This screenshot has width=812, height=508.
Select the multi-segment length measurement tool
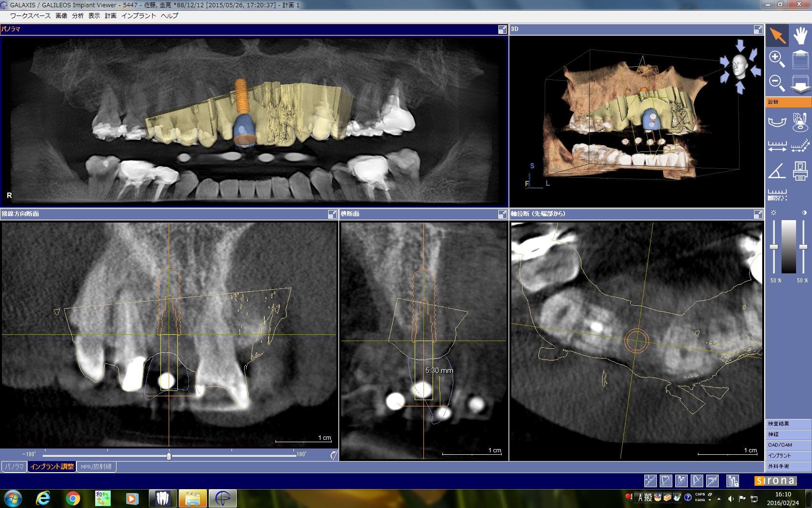click(x=800, y=146)
